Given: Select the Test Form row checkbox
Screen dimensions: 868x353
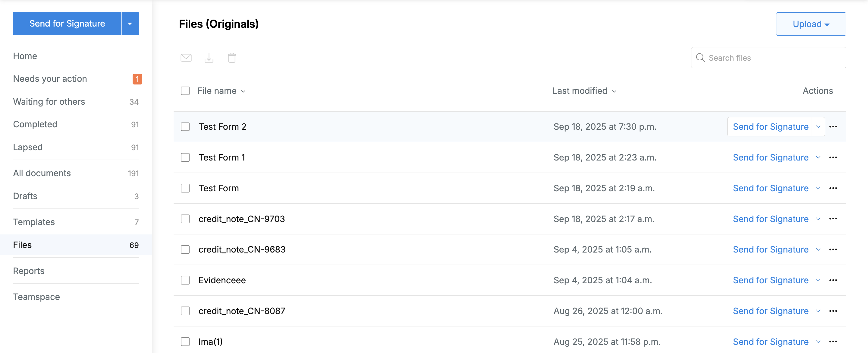Looking at the screenshot, I should coord(185,188).
